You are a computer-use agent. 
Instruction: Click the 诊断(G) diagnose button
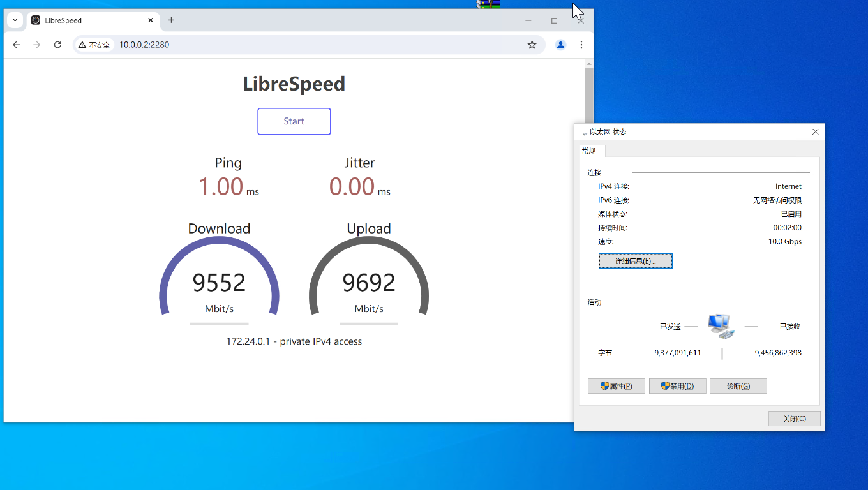pyautogui.click(x=738, y=386)
